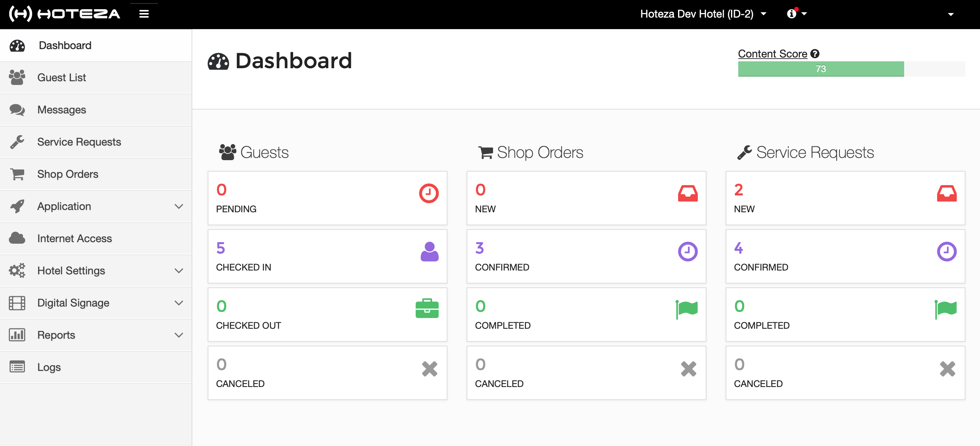Expand the Hotel Settings submenu chevron
The height and width of the screenshot is (446, 980).
point(179,271)
